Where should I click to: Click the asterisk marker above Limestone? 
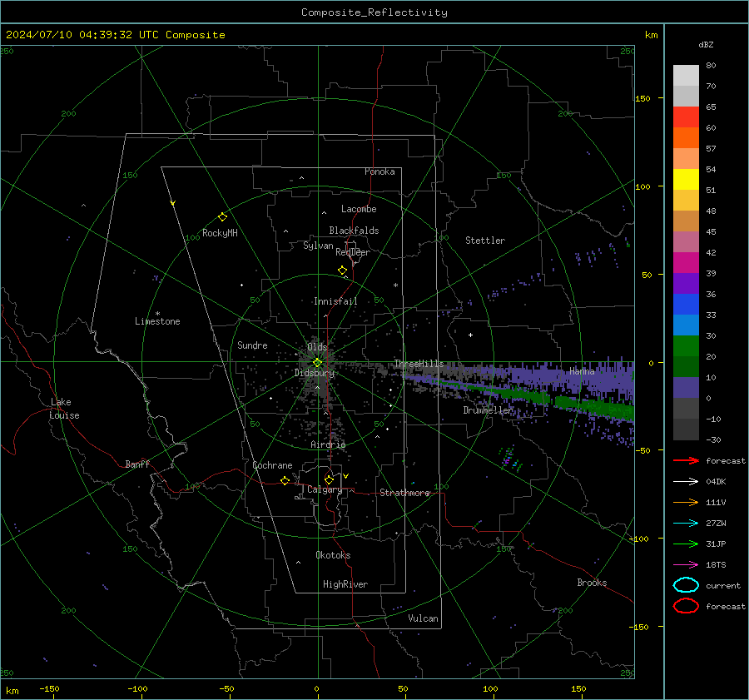point(157,314)
